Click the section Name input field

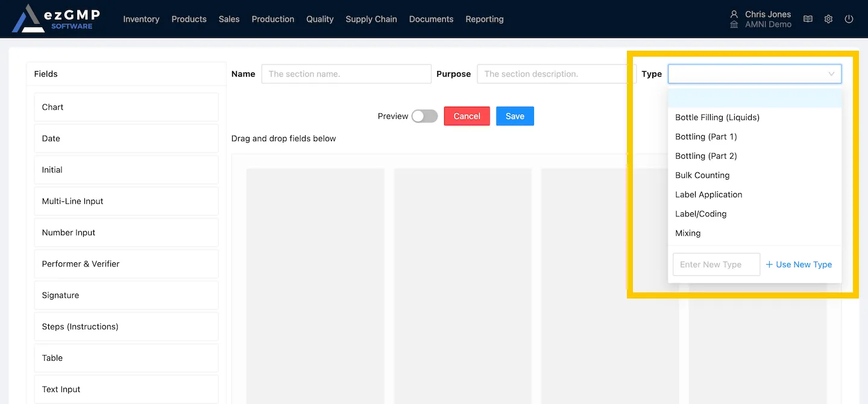(x=346, y=74)
